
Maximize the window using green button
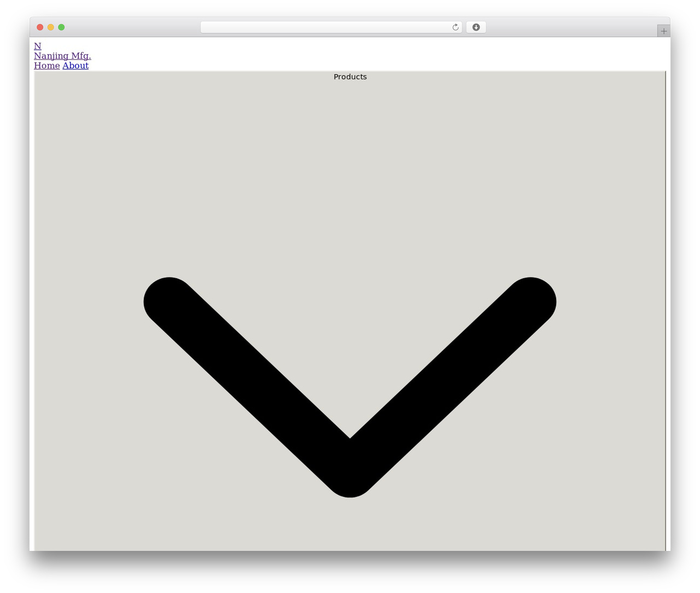61,27
